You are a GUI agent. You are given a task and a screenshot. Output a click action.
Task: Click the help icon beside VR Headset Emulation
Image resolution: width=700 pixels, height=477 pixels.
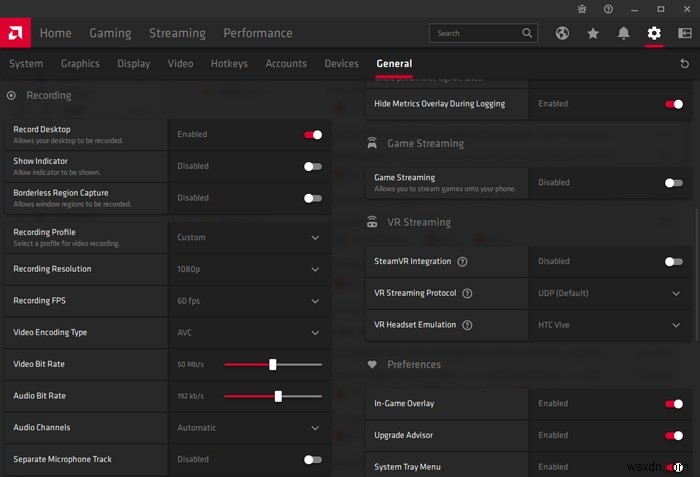click(465, 325)
